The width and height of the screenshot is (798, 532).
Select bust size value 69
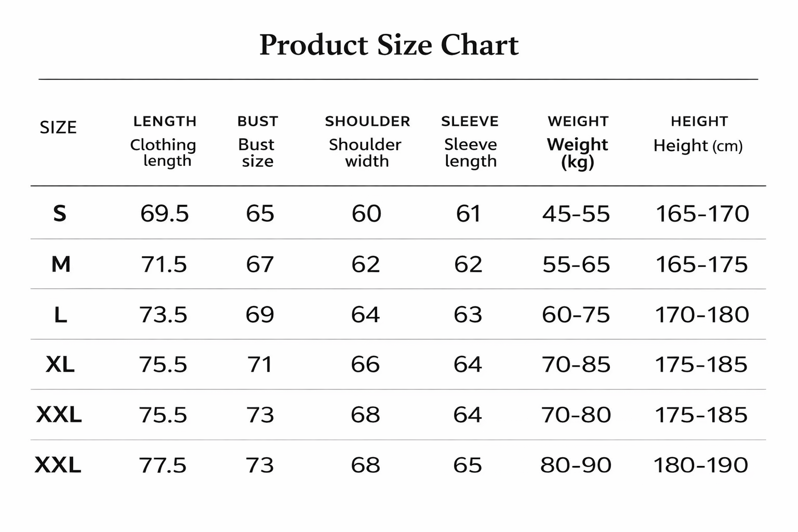pyautogui.click(x=260, y=315)
